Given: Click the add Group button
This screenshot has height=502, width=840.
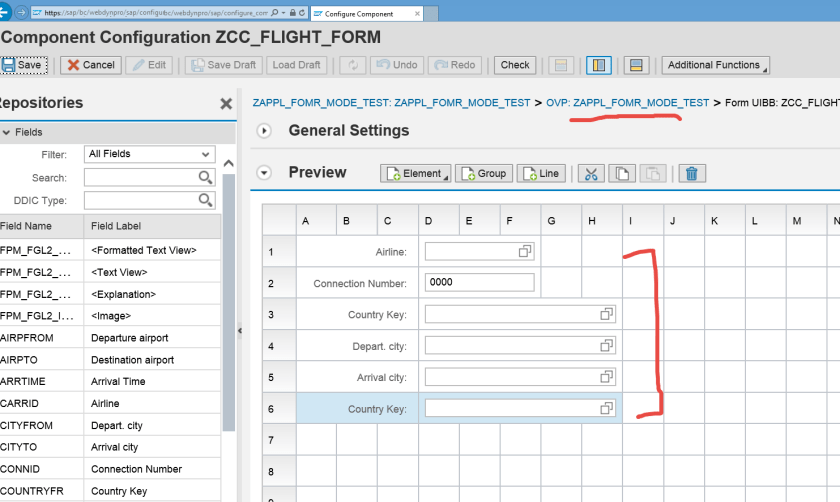Looking at the screenshot, I should (484, 174).
